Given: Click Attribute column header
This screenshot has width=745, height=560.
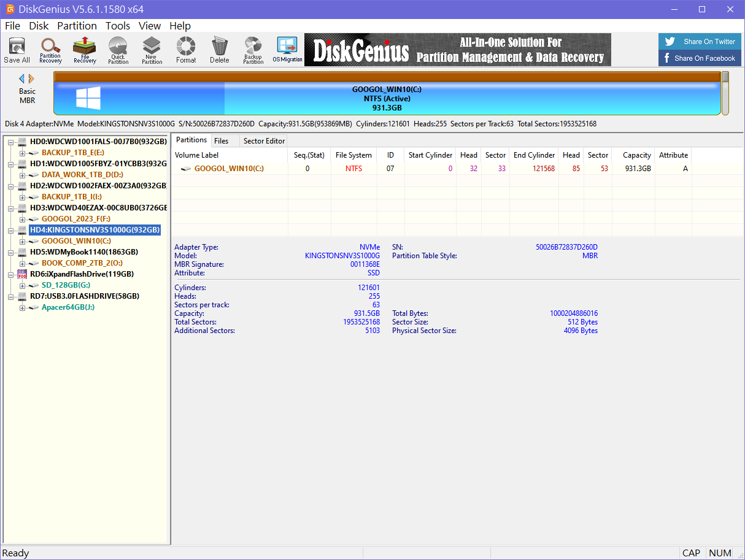Looking at the screenshot, I should (x=673, y=155).
